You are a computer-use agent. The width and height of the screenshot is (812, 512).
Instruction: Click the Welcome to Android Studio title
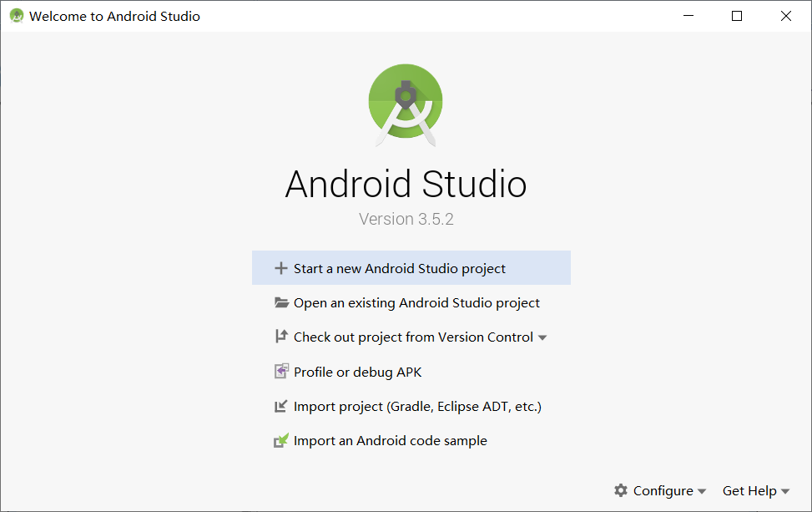[x=114, y=16]
